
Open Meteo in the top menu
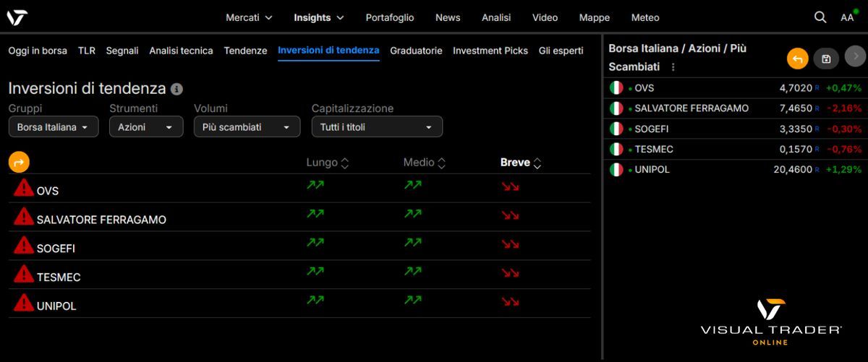pyautogui.click(x=645, y=17)
